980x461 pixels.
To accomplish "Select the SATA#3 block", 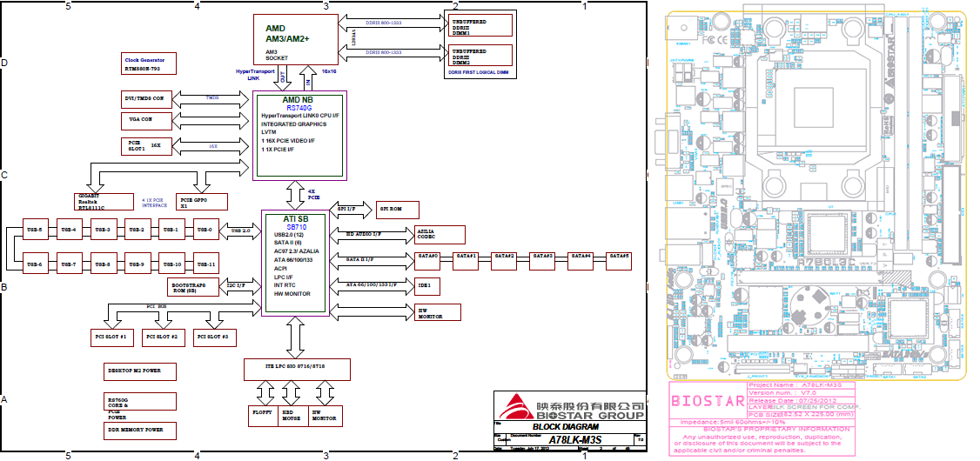I will (542, 260).
